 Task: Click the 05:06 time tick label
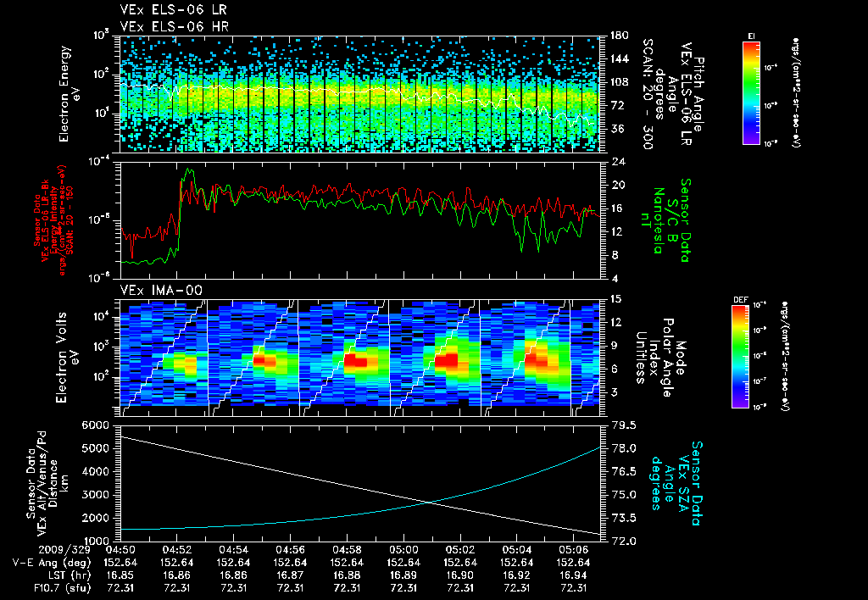[x=574, y=551]
